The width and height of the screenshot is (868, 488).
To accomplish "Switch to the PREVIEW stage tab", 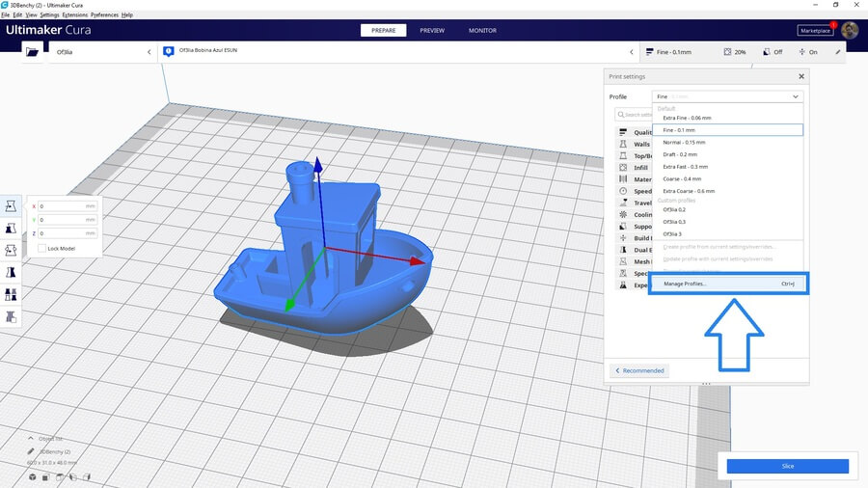I will (x=432, y=30).
